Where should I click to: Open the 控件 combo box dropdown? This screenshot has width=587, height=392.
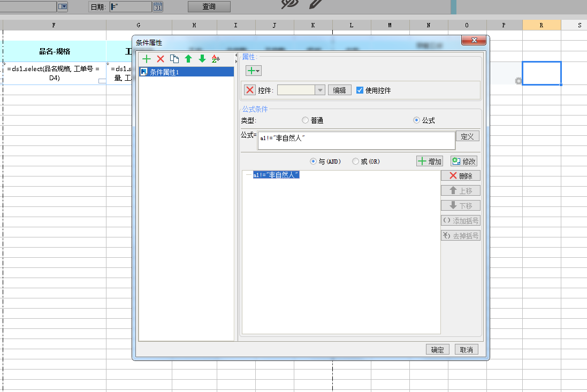point(320,90)
